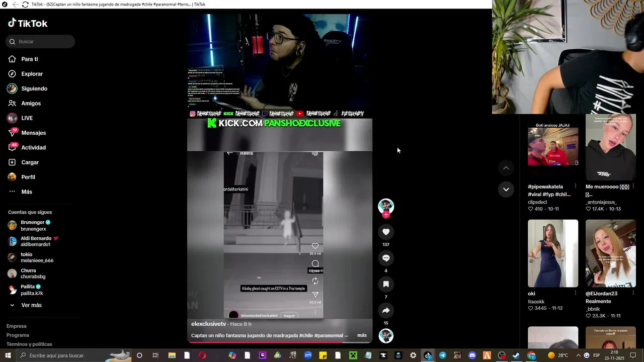Viewport: 644px width, 362px height.
Task: Open the creator avatar beside the video
Action: 386,206
